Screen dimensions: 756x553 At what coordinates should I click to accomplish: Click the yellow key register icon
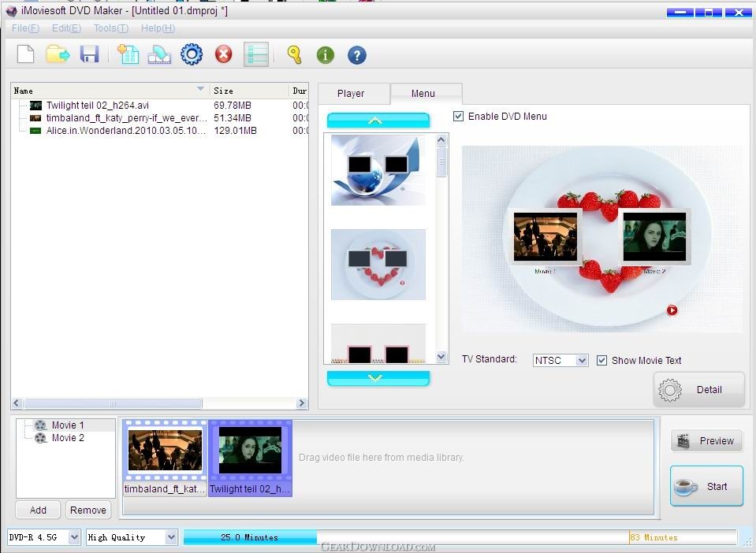coord(294,54)
